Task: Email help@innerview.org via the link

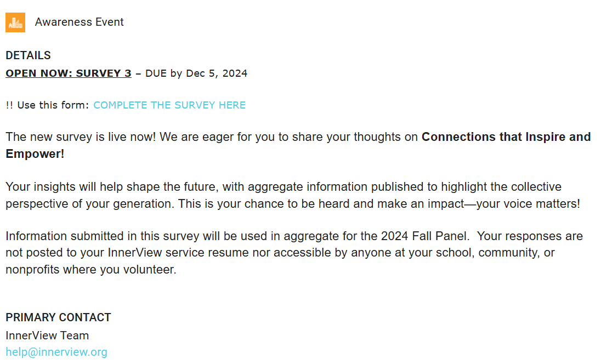Action: point(56,352)
